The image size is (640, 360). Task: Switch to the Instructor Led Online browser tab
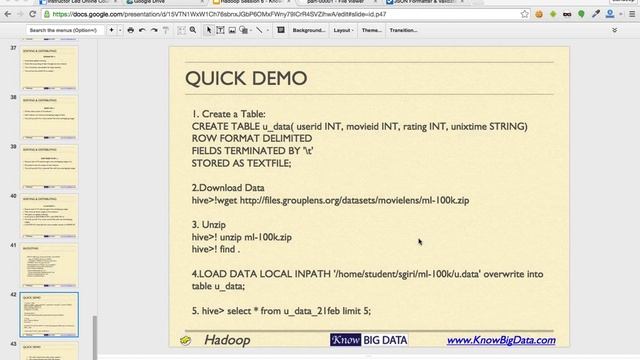(x=78, y=2)
